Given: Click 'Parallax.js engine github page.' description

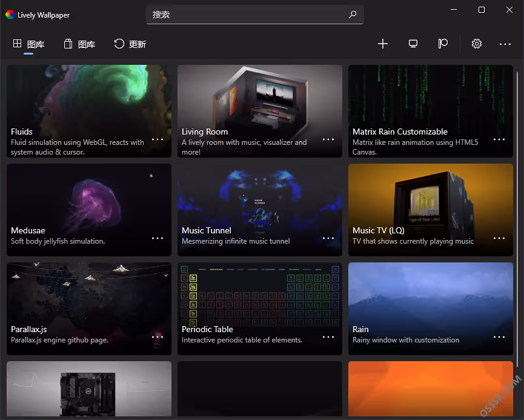Looking at the screenshot, I should tap(59, 340).
